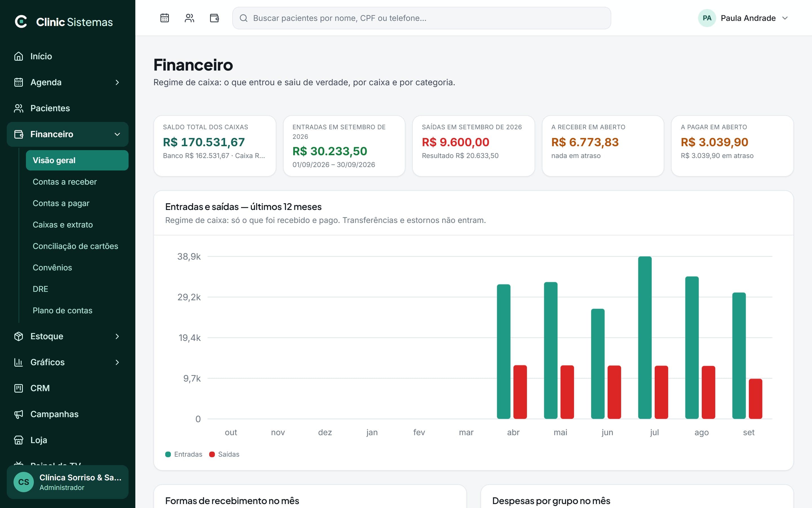Click the July Entradas green bar
Screen dimensions: 812x508
coord(645,337)
